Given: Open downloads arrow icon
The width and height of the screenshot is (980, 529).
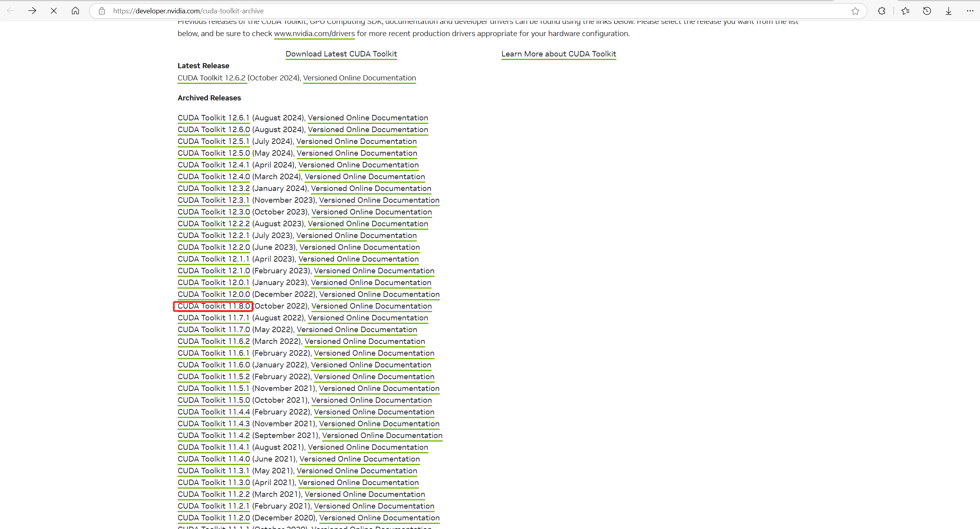Looking at the screenshot, I should coord(949,11).
